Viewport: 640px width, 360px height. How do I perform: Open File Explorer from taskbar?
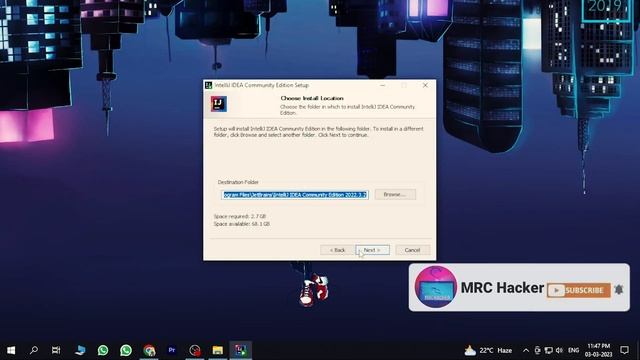click(x=218, y=350)
